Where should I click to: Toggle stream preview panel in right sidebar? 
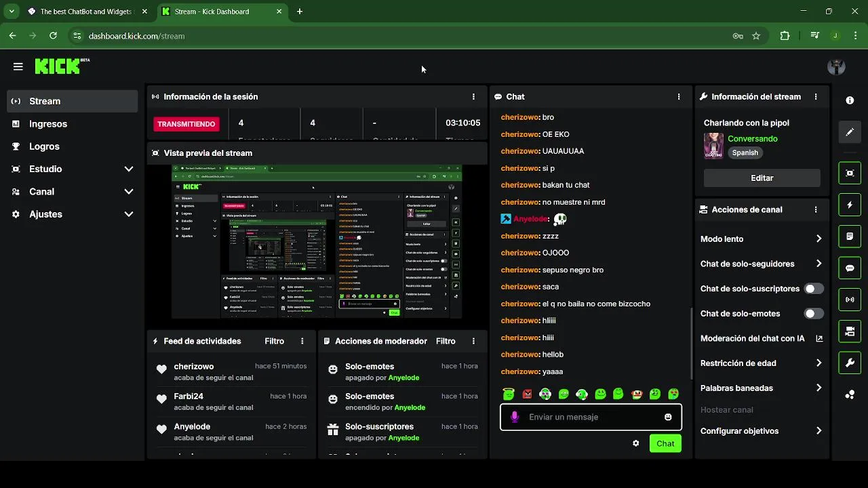point(850,173)
